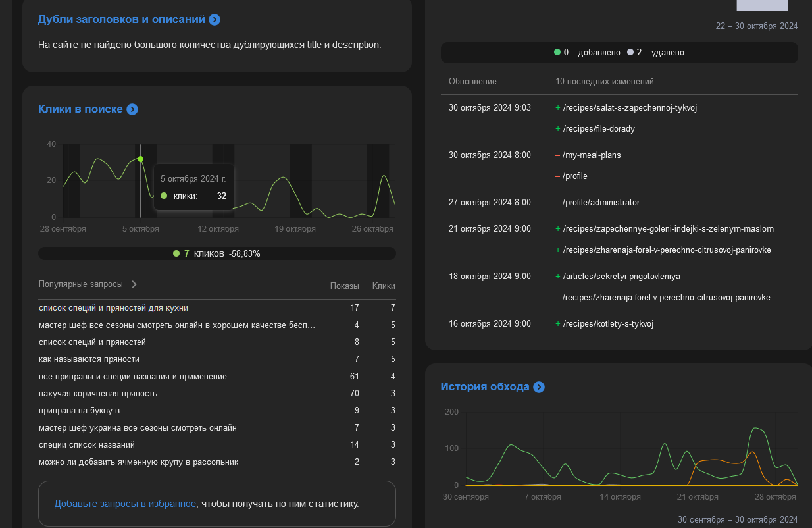
Task: Click arrow icon next to "Клики в поиске"
Action: tap(132, 109)
